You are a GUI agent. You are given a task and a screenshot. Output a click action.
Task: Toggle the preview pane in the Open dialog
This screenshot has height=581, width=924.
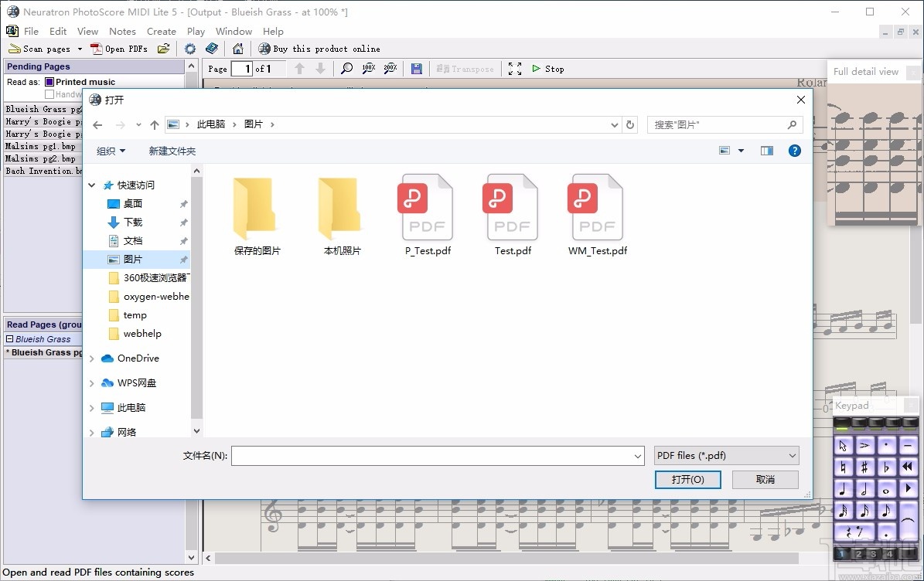click(x=766, y=150)
